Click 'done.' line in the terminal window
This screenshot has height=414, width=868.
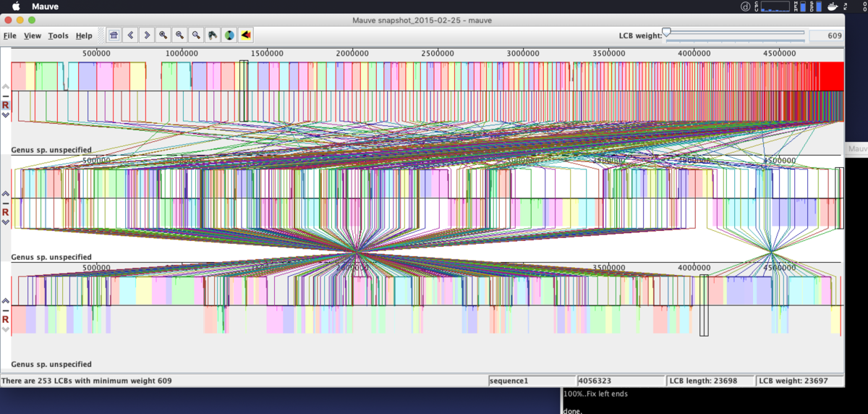pos(572,410)
